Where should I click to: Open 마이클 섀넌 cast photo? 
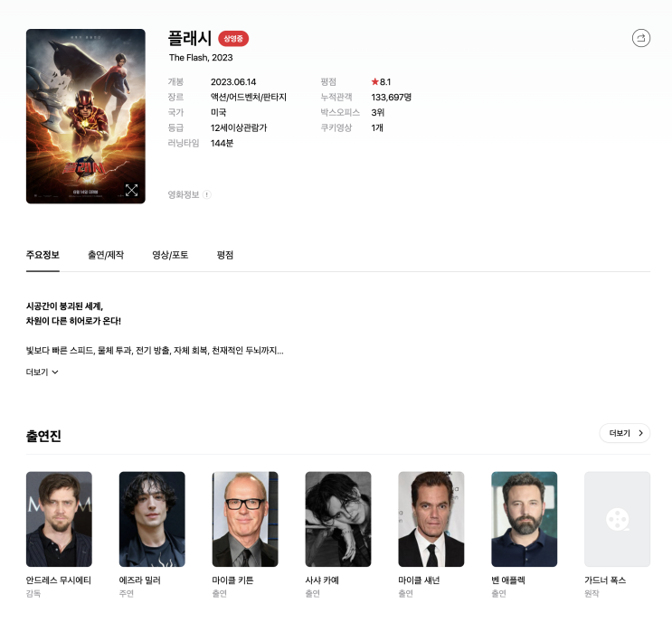(x=431, y=519)
